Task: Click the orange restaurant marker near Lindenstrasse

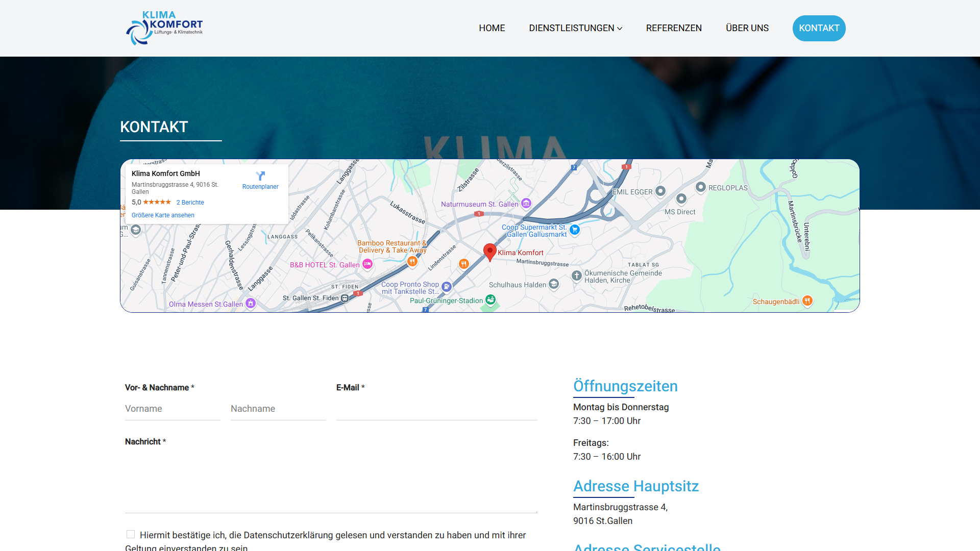Action: 463,264
